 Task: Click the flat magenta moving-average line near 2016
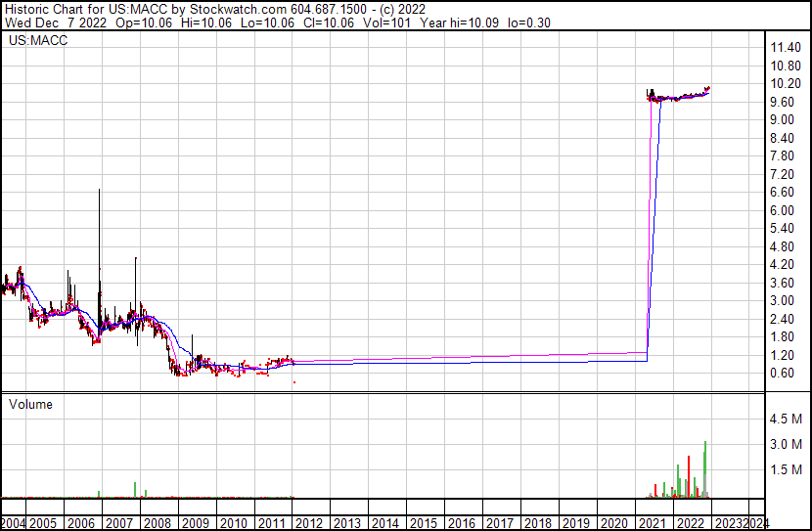462,357
